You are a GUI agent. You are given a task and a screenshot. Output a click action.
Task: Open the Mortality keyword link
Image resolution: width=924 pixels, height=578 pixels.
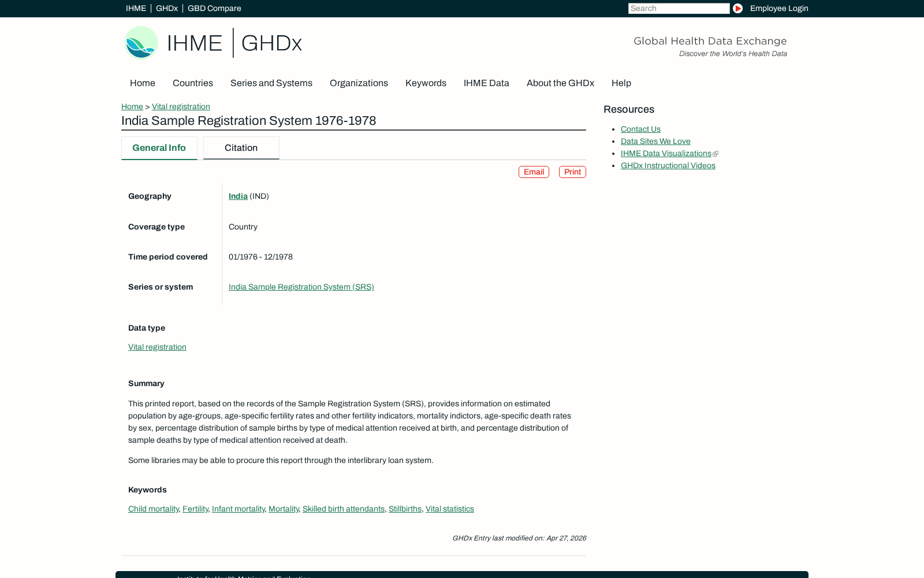coord(284,509)
